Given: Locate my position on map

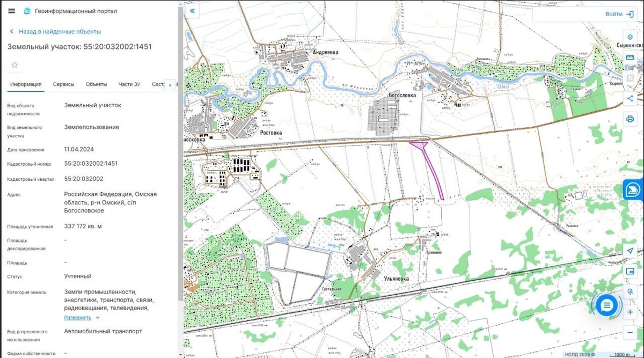Looking at the screenshot, I should point(630,251).
